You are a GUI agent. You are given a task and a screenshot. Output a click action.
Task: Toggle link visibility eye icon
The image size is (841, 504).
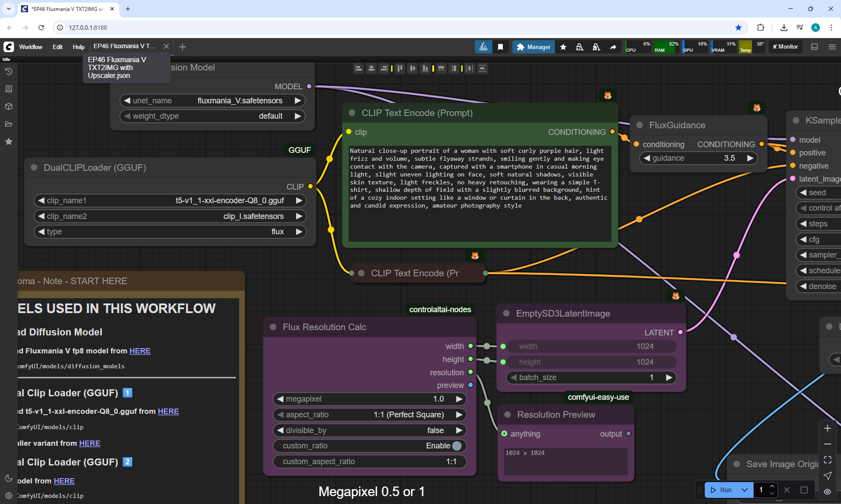(827, 491)
